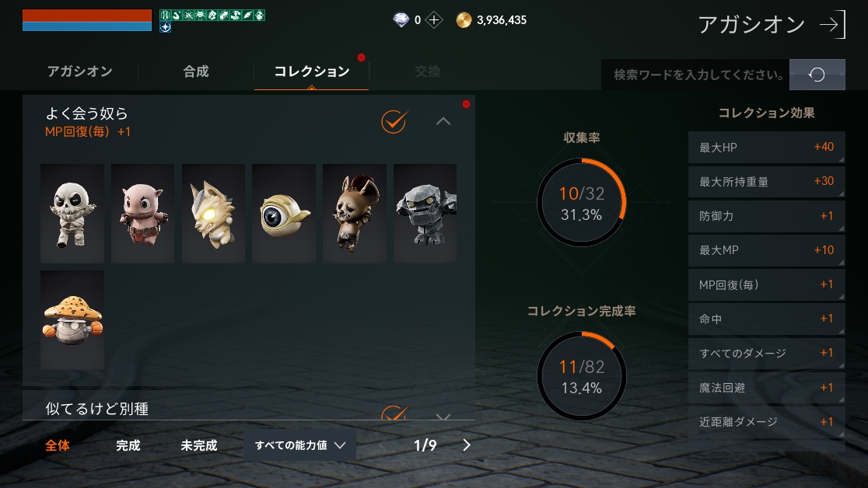
Task: Toggle the checkmark for よく会う奴ら collection
Action: [x=394, y=121]
